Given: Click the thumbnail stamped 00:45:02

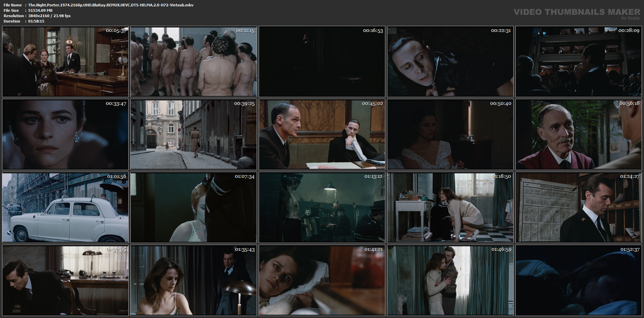Looking at the screenshot, I should point(322,134).
